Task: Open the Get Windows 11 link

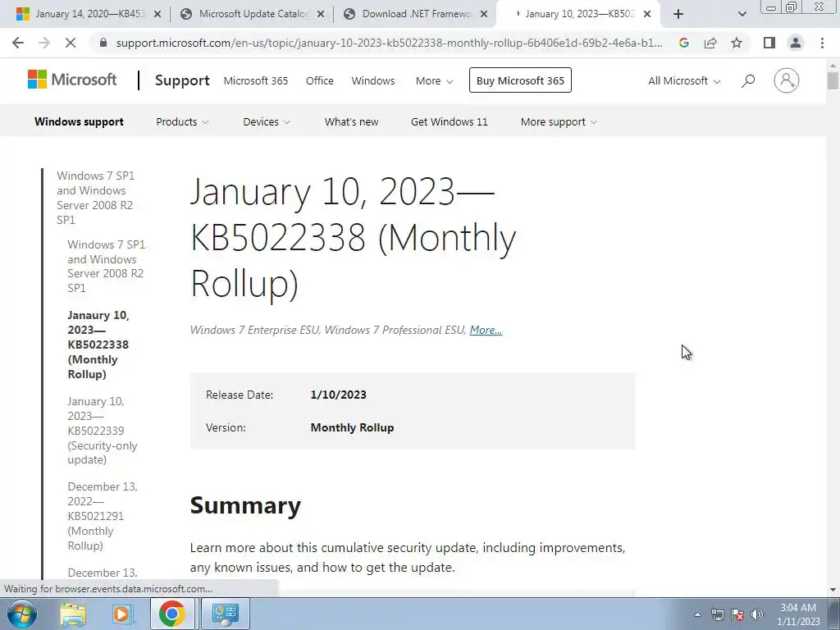Action: [x=450, y=121]
